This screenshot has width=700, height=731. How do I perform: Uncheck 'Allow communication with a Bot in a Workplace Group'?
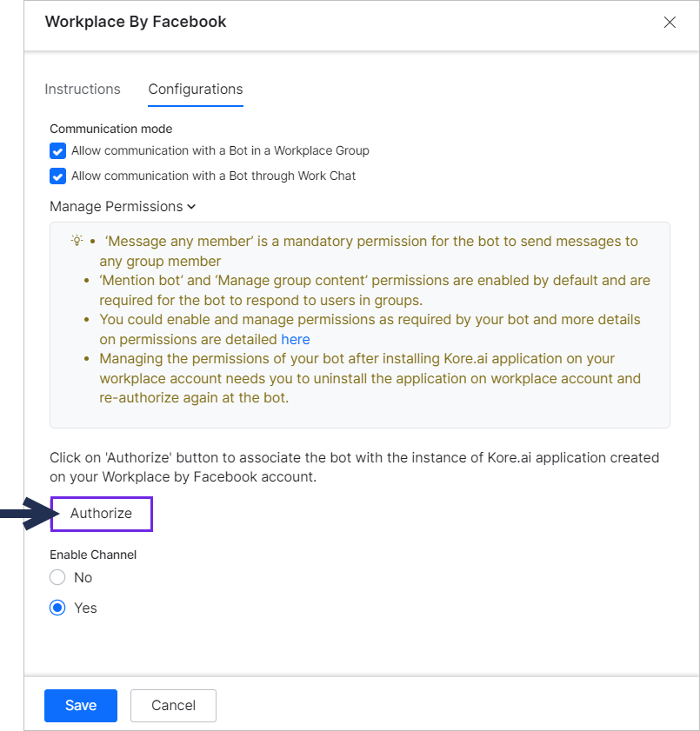point(57,150)
